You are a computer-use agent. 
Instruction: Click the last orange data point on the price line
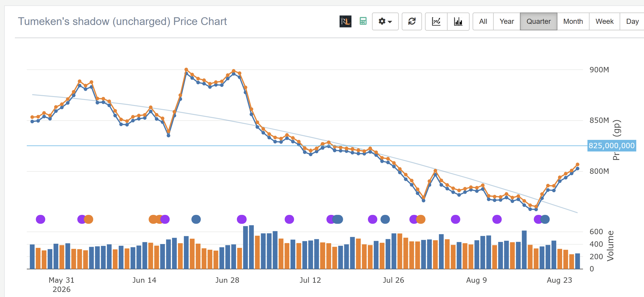point(577,165)
